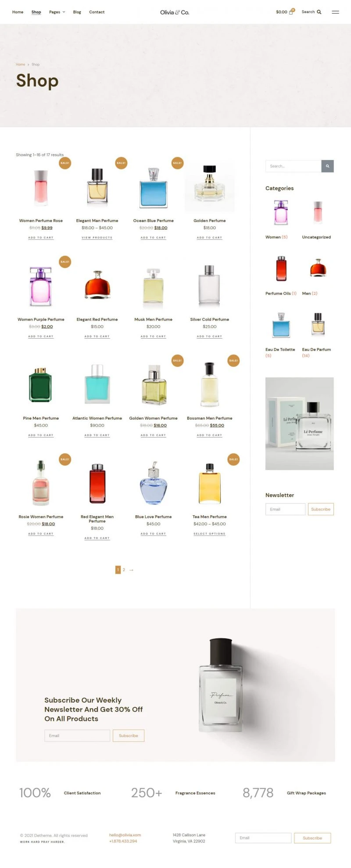Click the hello@olivia.xom email link
The image size is (351, 868).
125,835
